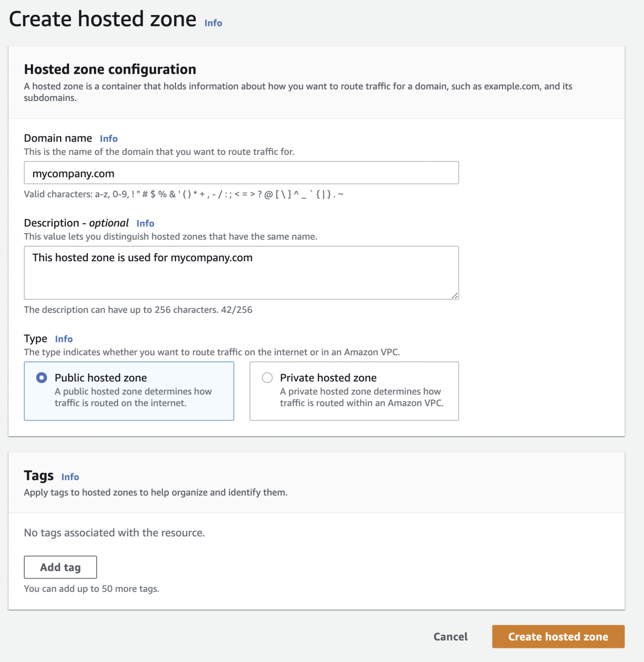Click the public hosted zone description text
The image size is (644, 662).
pyautogui.click(x=133, y=397)
